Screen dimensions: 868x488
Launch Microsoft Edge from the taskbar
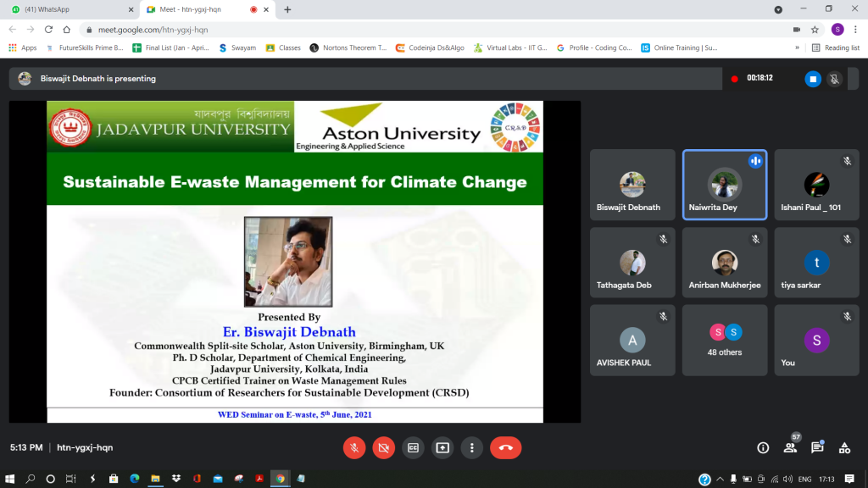point(135,479)
